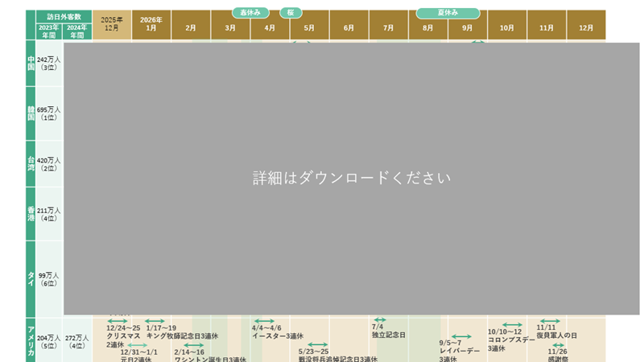Select the 香港 row label
Viewport: 644px width, 362px height.
(31, 213)
